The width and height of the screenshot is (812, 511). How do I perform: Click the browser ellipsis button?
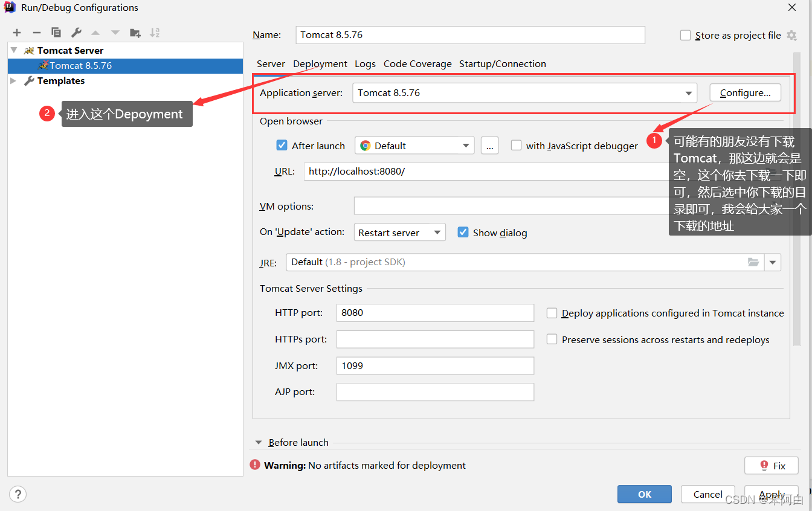pos(490,146)
